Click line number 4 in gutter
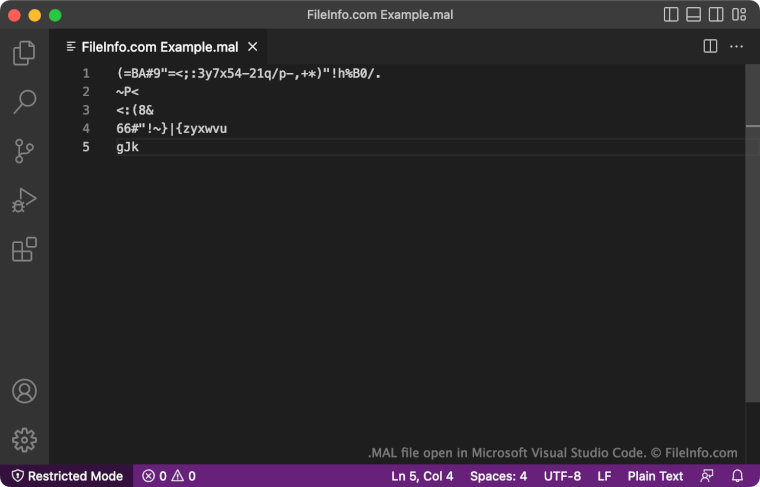The image size is (760, 487). [86, 129]
